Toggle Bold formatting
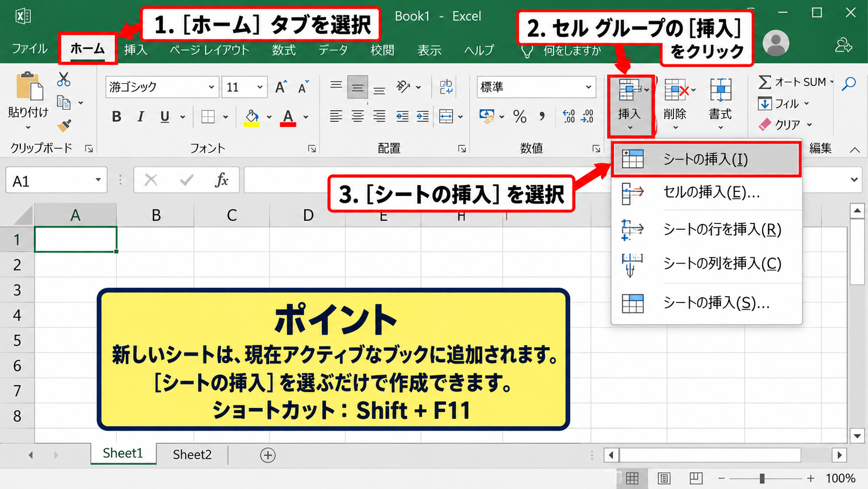Image resolution: width=868 pixels, height=489 pixels. click(x=117, y=117)
